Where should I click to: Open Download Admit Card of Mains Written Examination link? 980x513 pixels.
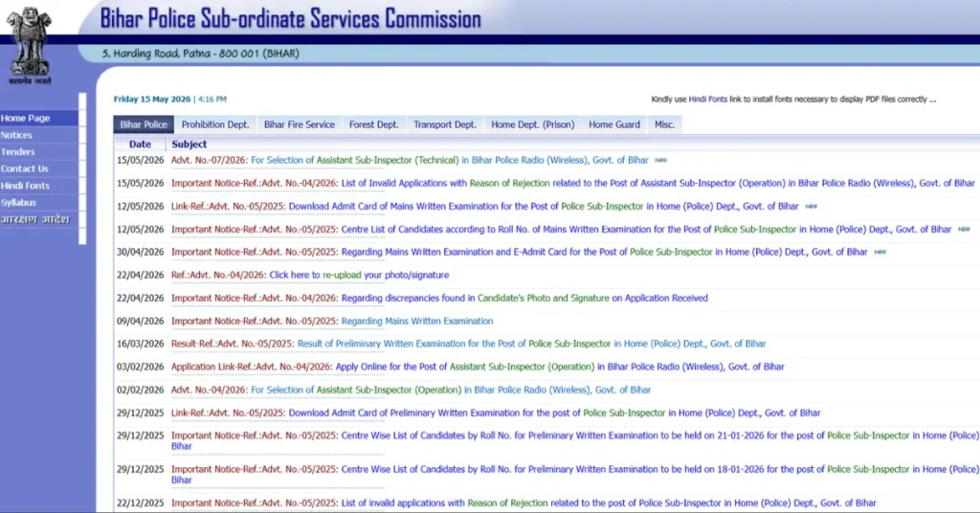pos(484,206)
